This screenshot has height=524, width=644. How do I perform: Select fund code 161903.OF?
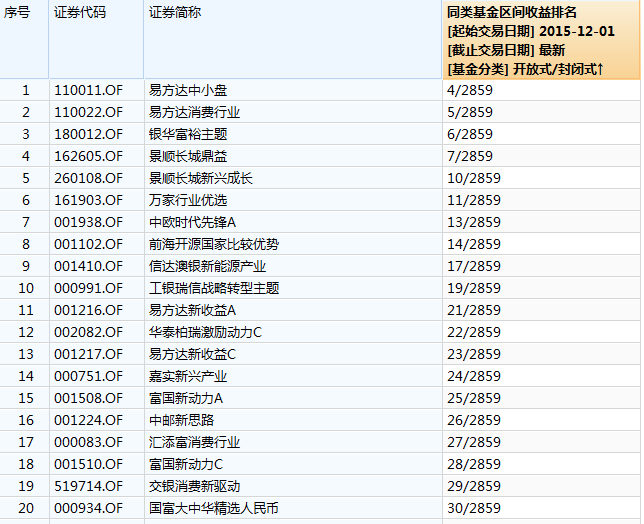point(88,200)
